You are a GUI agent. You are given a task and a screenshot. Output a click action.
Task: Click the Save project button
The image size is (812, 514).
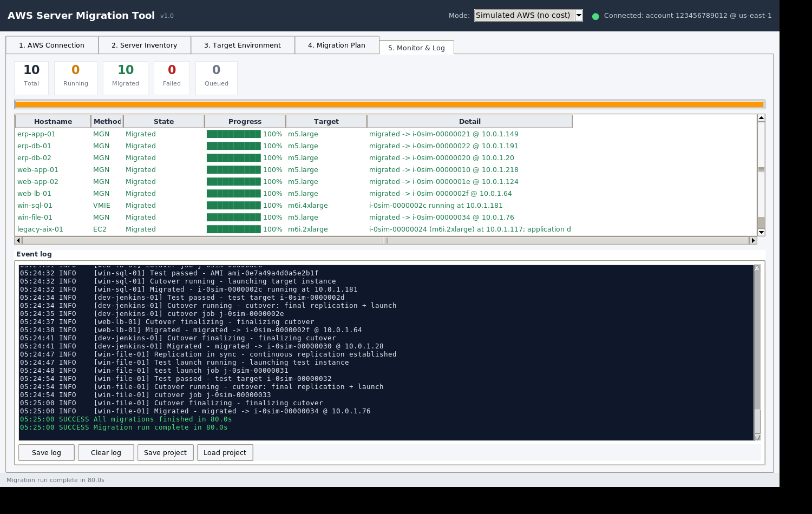coord(165,453)
